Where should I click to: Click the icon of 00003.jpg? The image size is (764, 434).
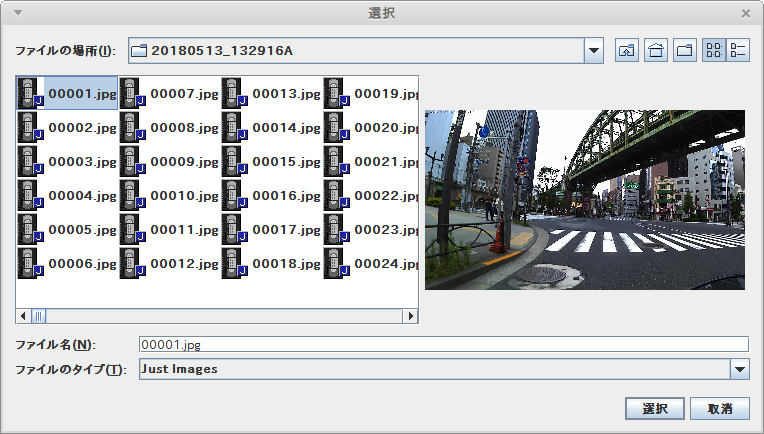tap(31, 161)
